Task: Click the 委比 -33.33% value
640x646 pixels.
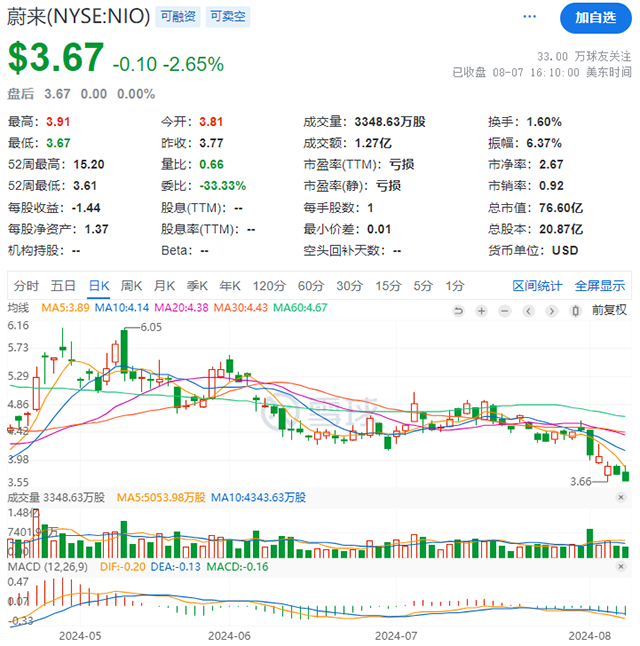Action: pos(223,186)
